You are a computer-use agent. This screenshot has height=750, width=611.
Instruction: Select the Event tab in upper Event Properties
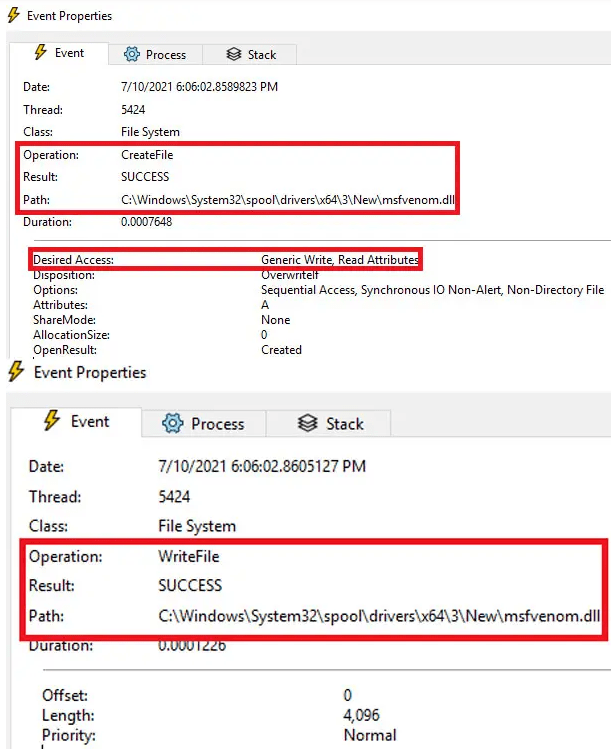pyautogui.click(x=59, y=53)
